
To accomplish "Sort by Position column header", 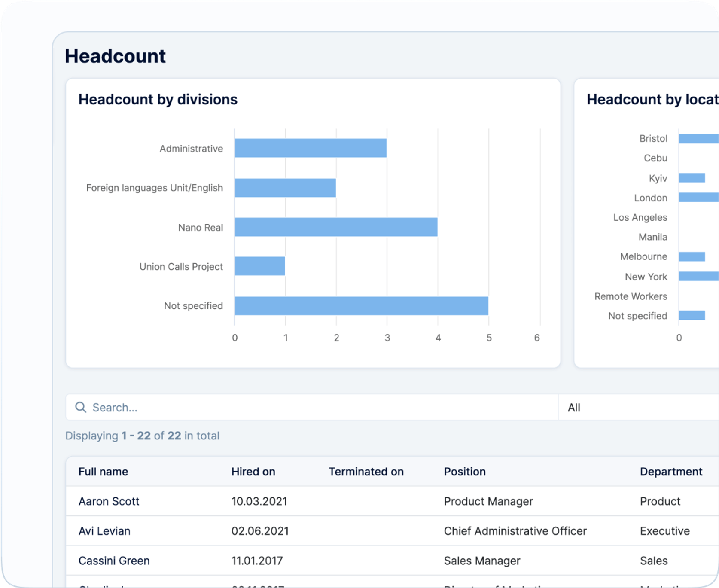I will point(465,472).
